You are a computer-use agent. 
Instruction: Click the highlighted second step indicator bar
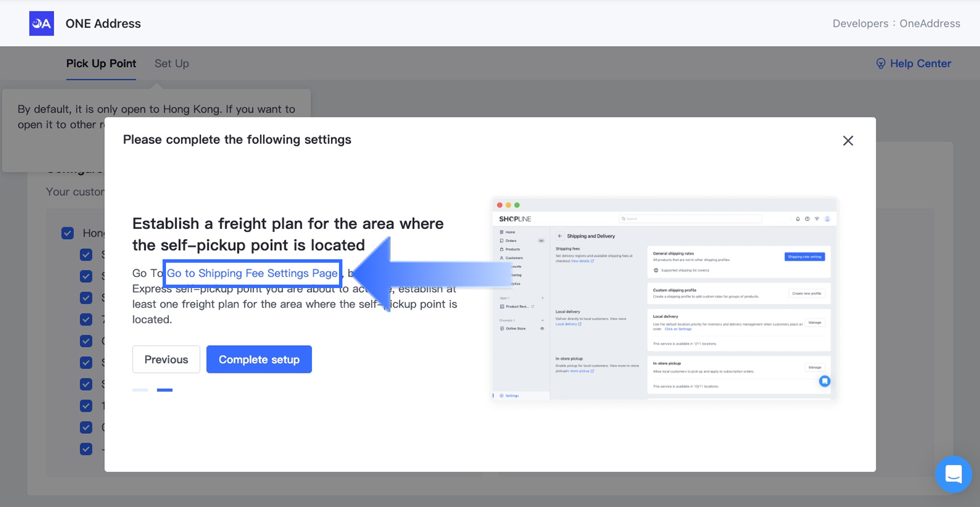164,390
